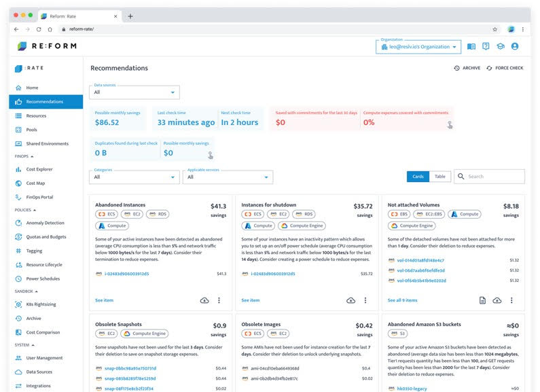Click the FinOps Portal sidebar icon
This screenshot has height=392, width=540.
pyautogui.click(x=18, y=197)
